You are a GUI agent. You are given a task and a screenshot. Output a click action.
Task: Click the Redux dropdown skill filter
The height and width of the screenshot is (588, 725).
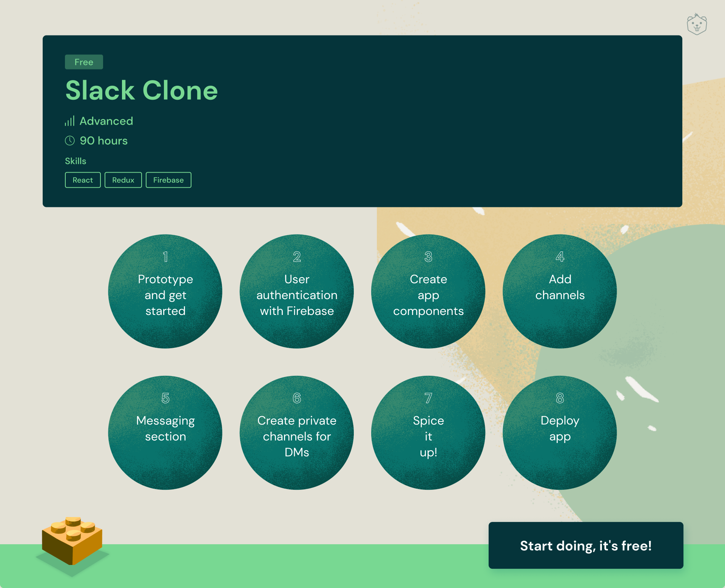122,180
